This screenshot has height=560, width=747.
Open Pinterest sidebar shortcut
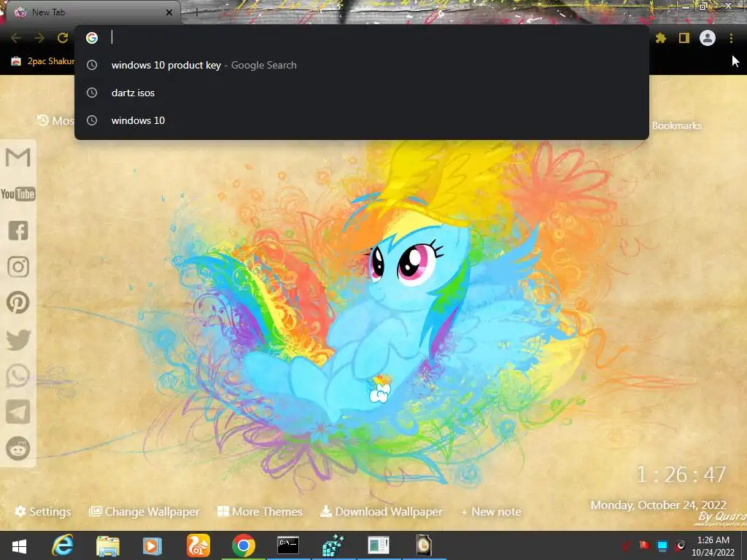point(18,303)
